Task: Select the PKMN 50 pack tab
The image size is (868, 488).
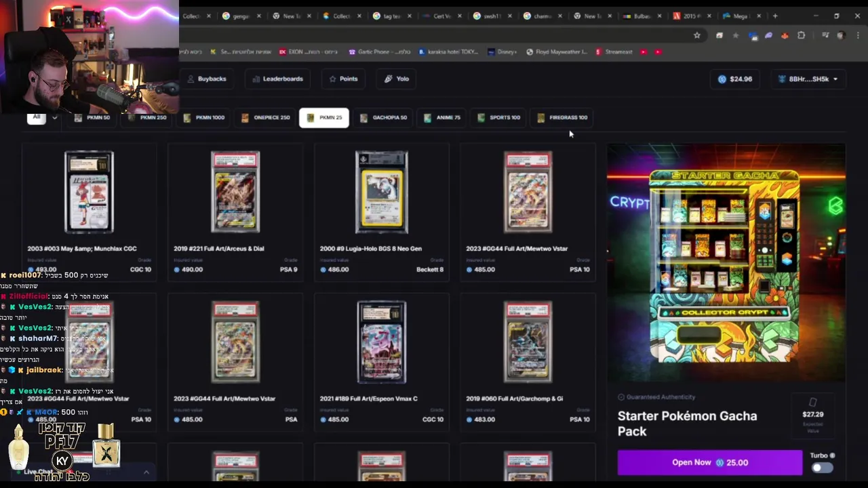Action: coord(92,117)
